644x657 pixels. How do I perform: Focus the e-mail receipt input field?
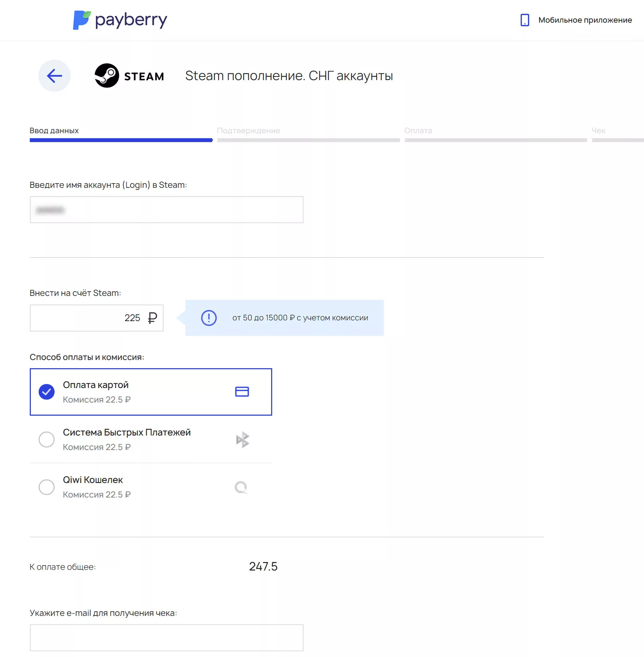point(167,638)
